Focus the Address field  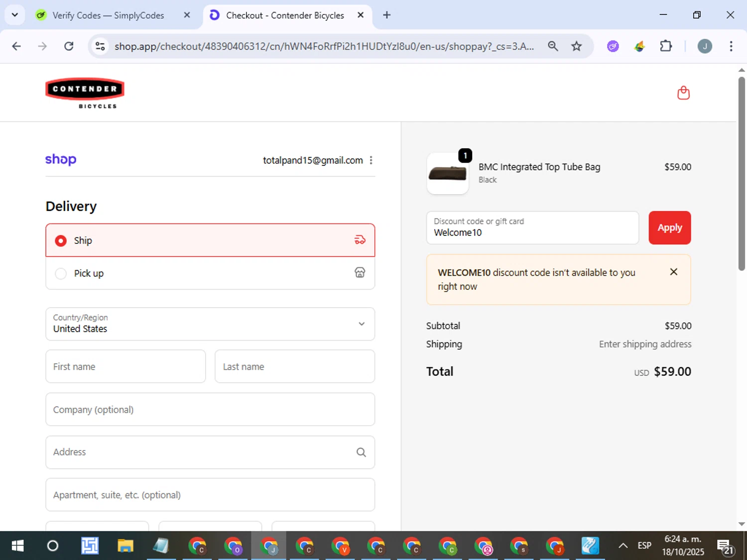pyautogui.click(x=210, y=452)
